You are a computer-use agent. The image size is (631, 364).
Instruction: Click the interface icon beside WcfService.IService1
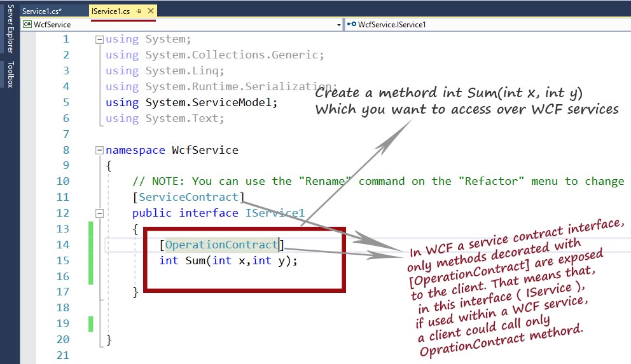[352, 24]
